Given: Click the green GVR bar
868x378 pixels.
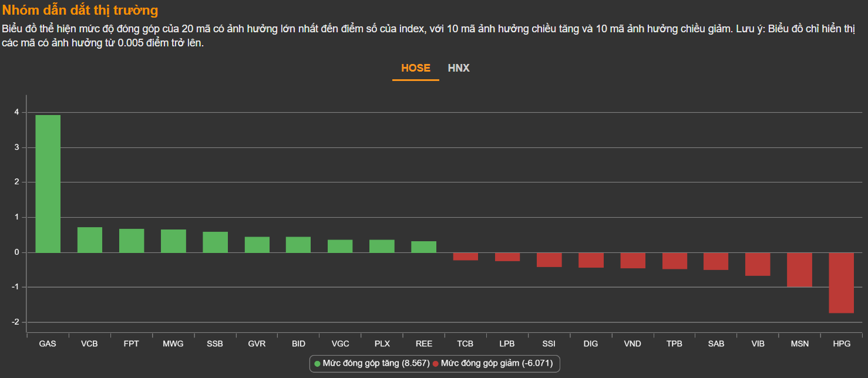Looking at the screenshot, I should (257, 245).
